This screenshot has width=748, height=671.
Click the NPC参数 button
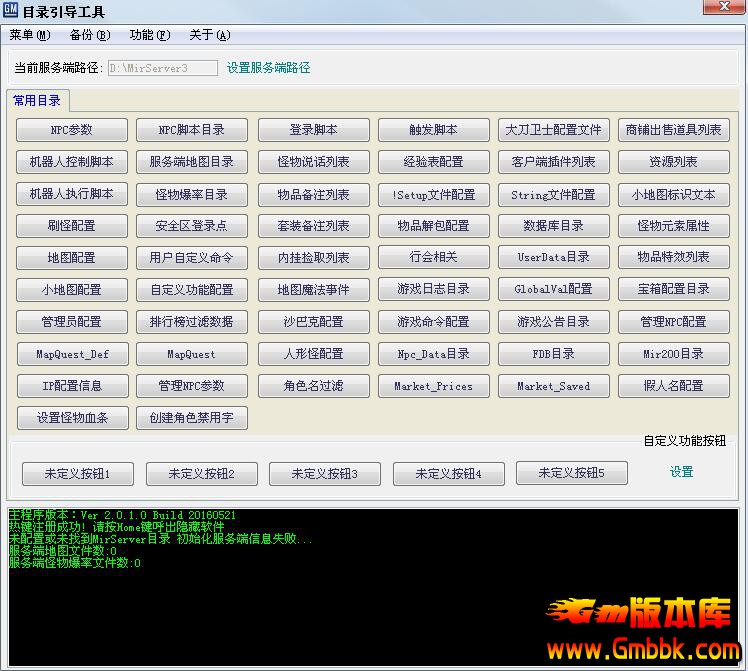pos(72,130)
